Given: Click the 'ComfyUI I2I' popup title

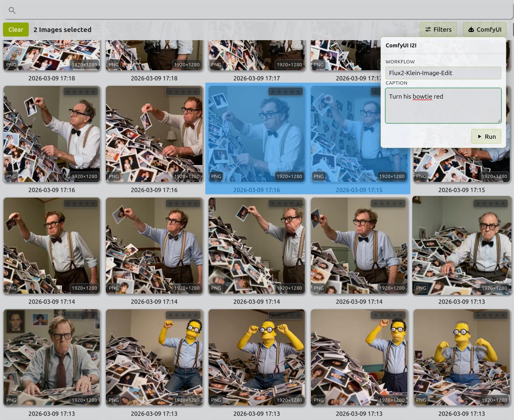Looking at the screenshot, I should 401,45.
